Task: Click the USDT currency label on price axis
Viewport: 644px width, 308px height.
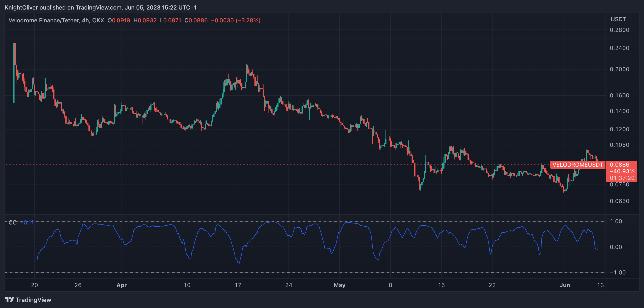Action: click(x=618, y=19)
